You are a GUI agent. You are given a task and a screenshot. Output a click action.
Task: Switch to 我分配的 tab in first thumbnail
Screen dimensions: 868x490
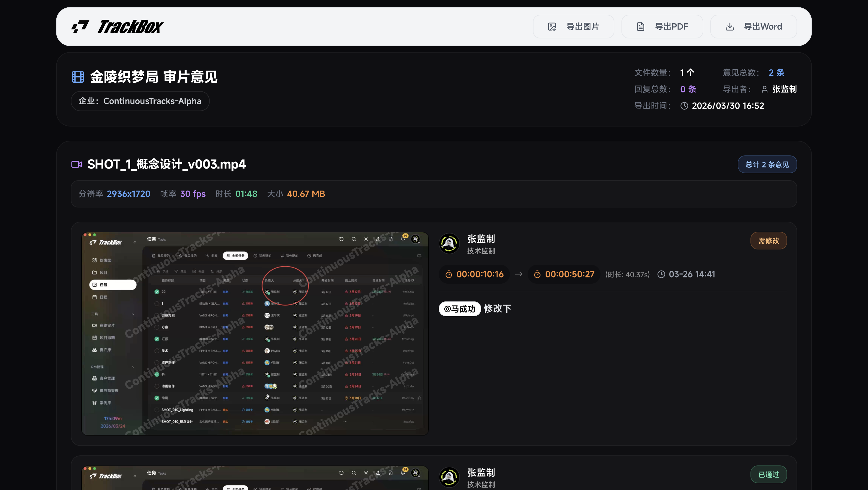[289, 256]
